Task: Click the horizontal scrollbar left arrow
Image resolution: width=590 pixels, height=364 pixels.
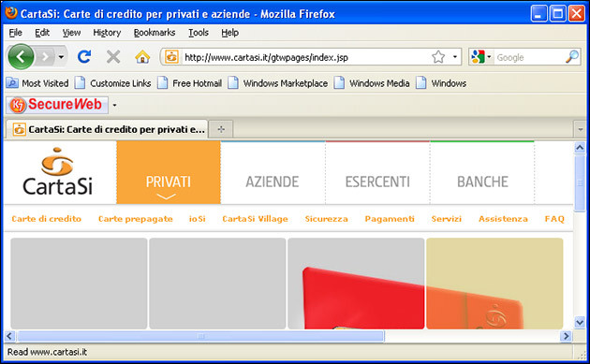Action: coord(9,336)
